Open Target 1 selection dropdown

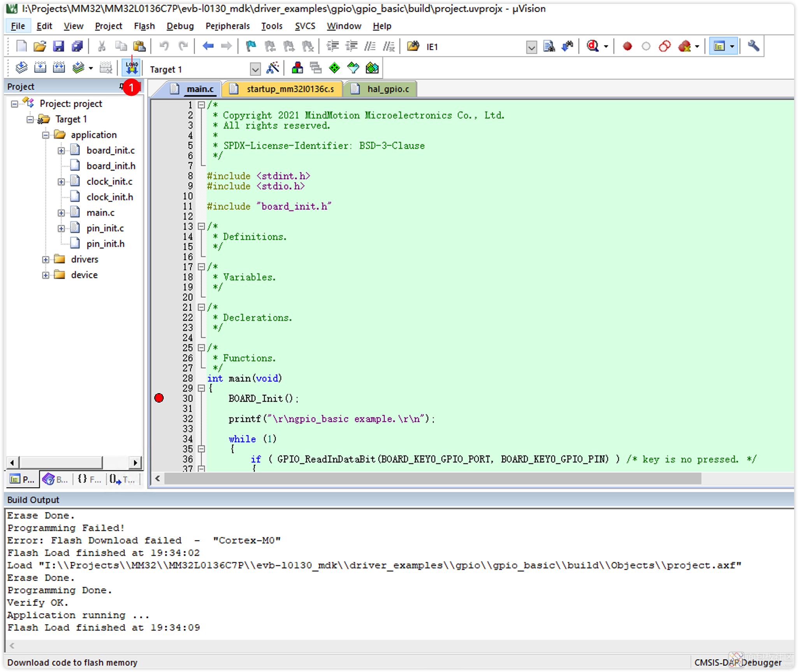[x=255, y=69]
